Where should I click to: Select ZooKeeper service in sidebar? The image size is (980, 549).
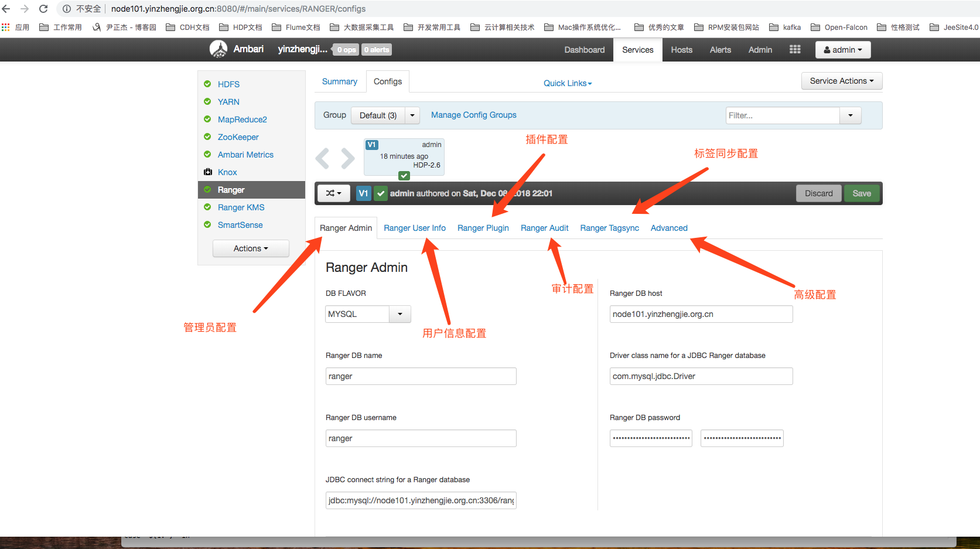238,137
